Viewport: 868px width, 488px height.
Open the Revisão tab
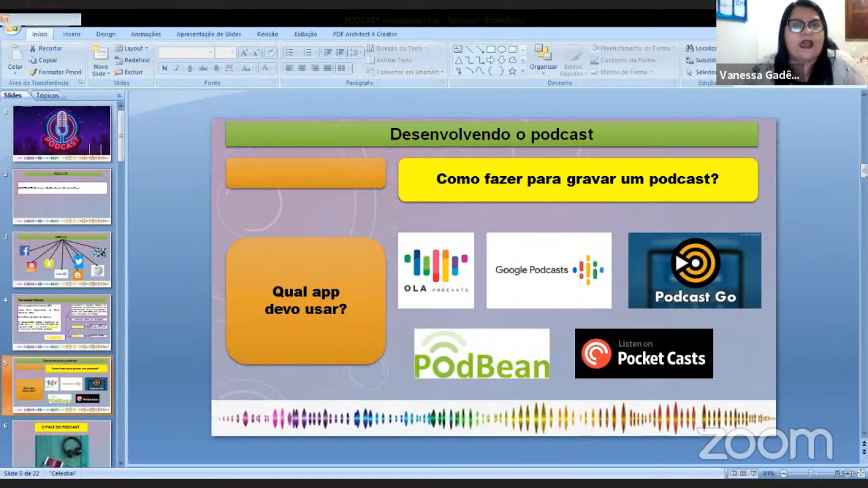pyautogui.click(x=267, y=34)
